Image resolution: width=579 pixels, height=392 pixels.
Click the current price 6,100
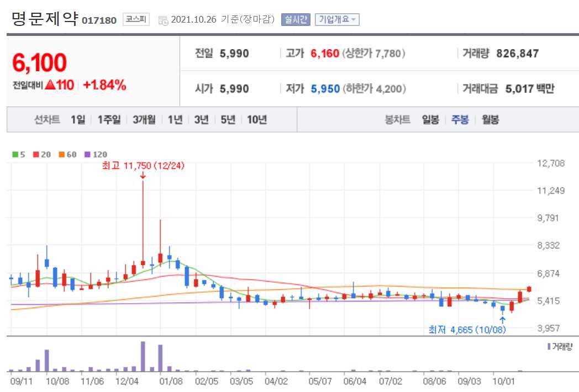40,63
